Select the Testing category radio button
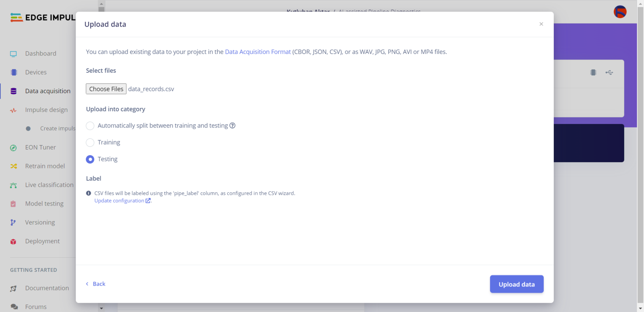This screenshot has width=644, height=312. (x=90, y=159)
